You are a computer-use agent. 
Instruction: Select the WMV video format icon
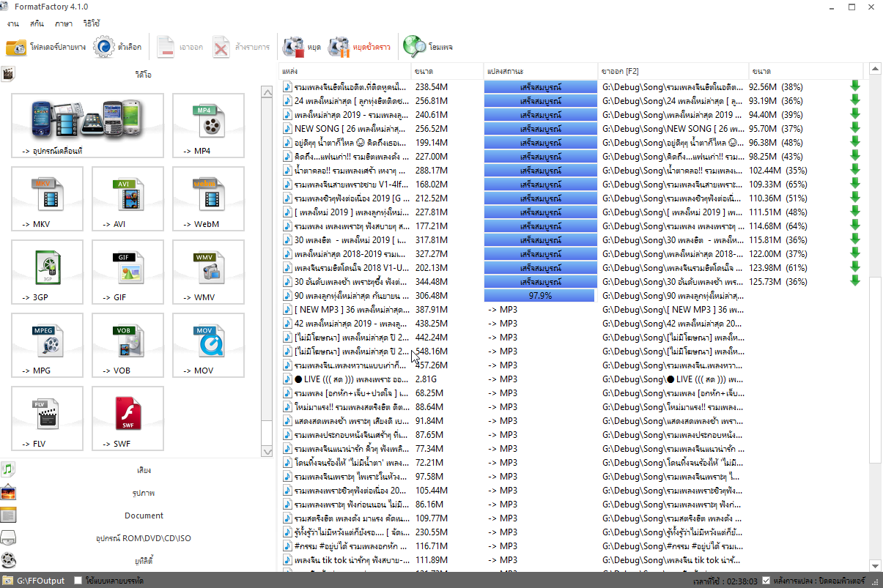click(208, 272)
